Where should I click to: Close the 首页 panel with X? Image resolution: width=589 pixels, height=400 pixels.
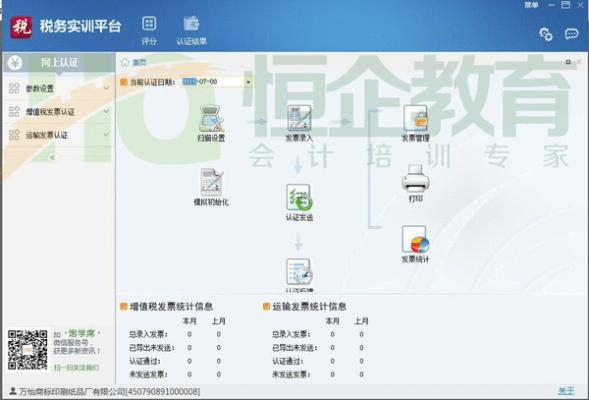coord(579,62)
